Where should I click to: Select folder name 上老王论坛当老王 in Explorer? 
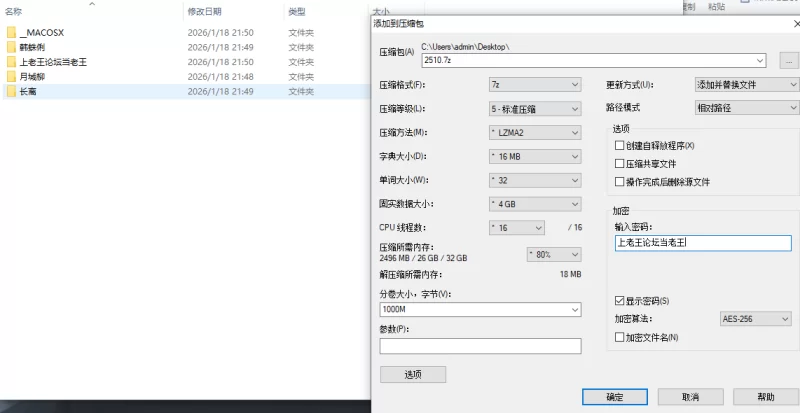tap(53, 62)
